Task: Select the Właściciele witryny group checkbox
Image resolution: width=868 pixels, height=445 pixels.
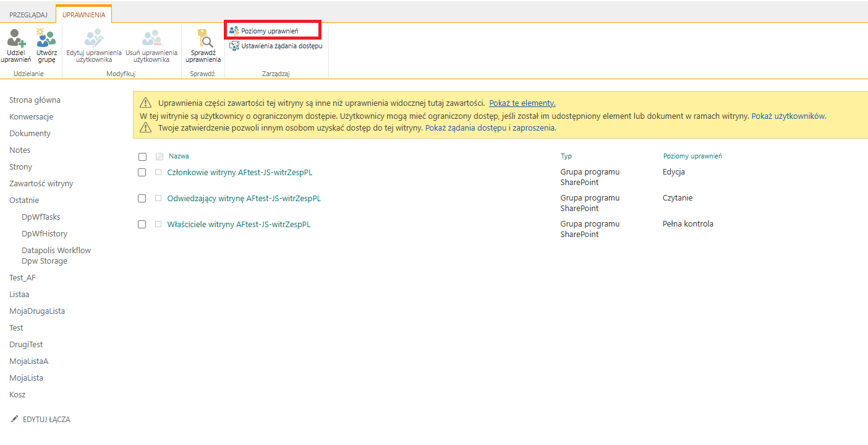Action: tap(142, 225)
